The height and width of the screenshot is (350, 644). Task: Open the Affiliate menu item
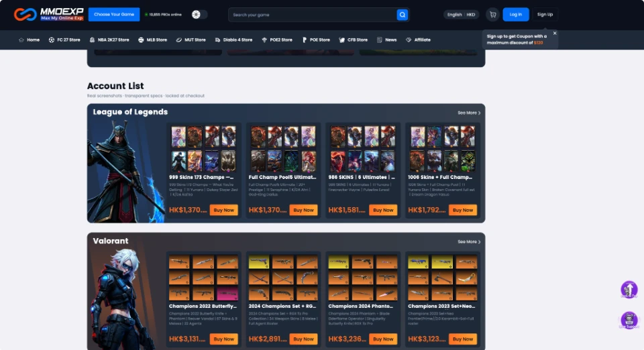[x=418, y=40]
